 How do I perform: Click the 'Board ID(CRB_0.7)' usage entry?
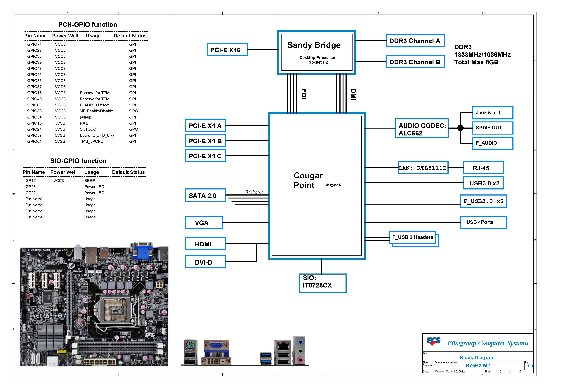tap(97, 135)
